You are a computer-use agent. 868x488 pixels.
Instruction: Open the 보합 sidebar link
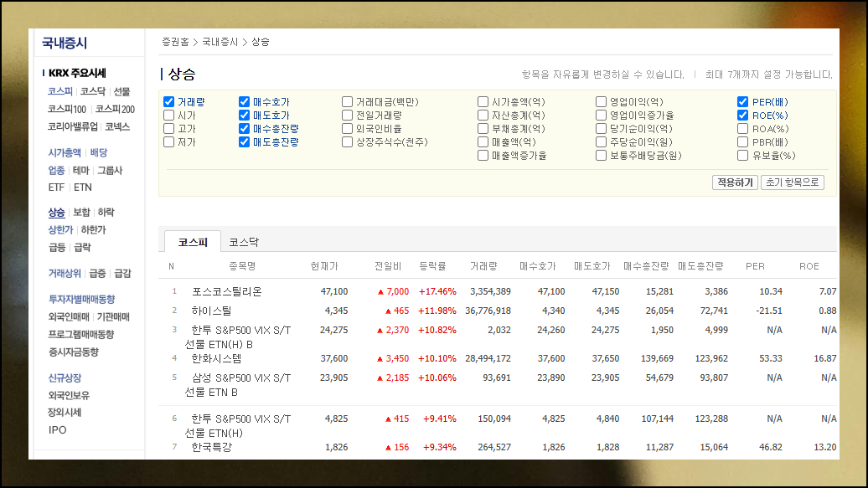pos(81,213)
